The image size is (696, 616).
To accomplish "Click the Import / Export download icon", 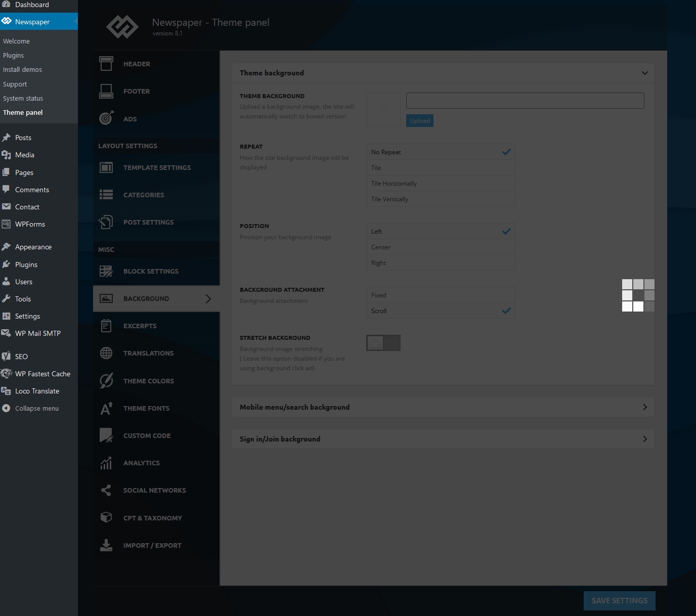I will [106, 545].
